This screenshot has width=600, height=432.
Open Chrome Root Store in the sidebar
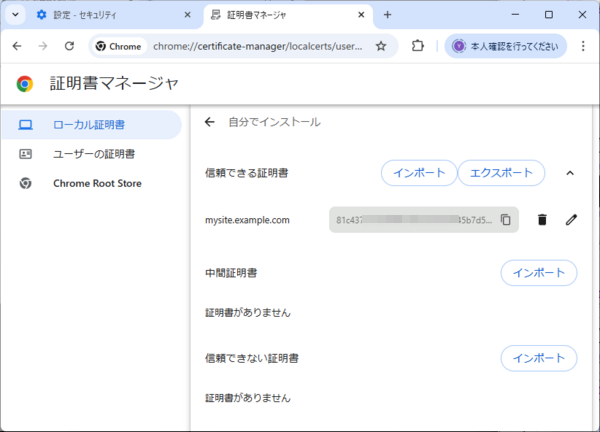pos(92,183)
